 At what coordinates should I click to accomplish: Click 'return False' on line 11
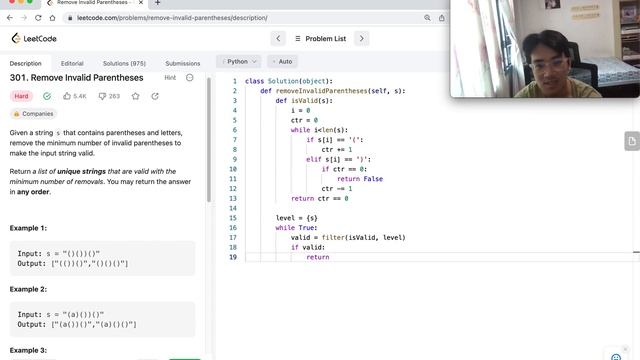360,179
